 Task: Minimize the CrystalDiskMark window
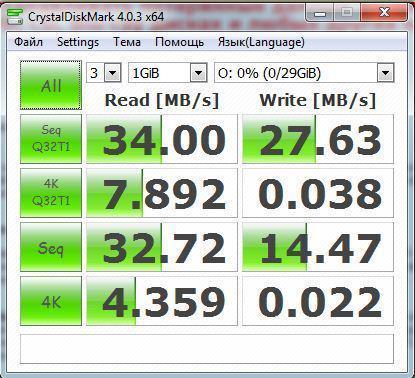(319, 14)
